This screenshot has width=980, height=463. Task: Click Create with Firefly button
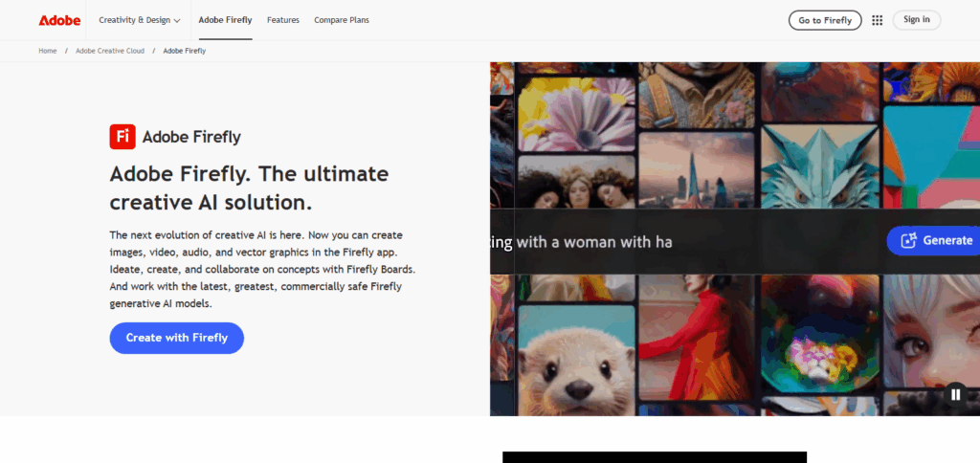pos(177,338)
